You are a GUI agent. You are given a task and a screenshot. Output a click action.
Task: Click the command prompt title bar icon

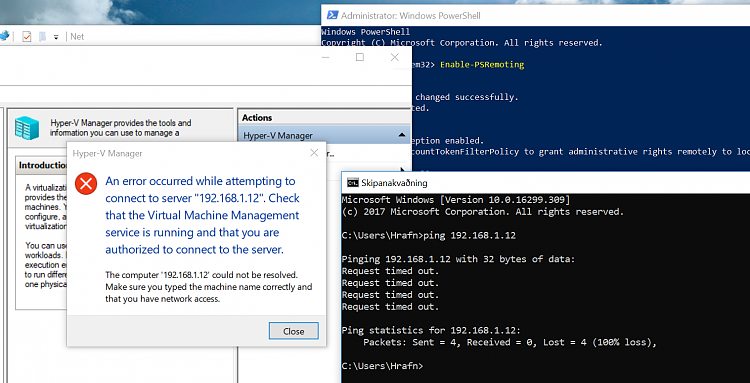pyautogui.click(x=353, y=183)
